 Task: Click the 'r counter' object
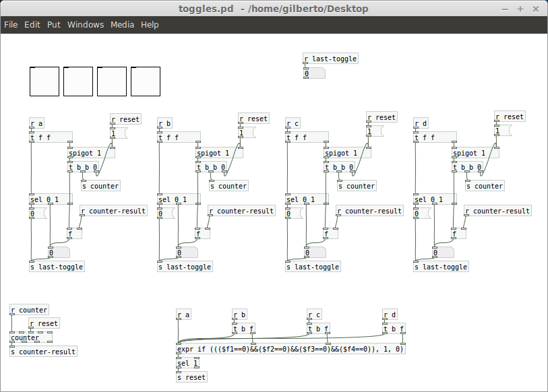(x=29, y=311)
